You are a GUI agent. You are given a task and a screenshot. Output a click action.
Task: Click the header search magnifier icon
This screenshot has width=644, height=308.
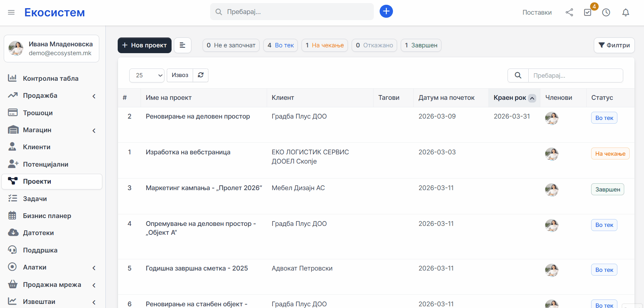[x=219, y=12]
